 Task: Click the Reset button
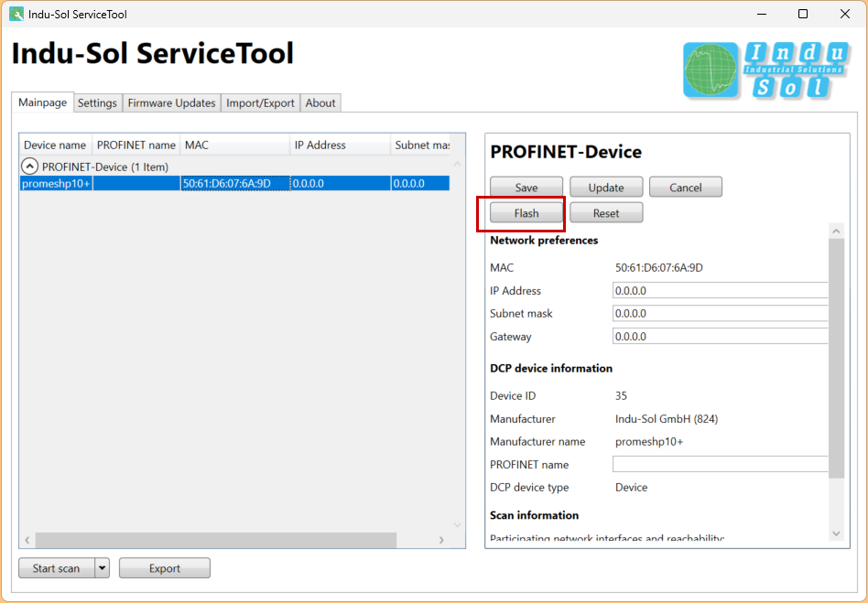(x=606, y=213)
